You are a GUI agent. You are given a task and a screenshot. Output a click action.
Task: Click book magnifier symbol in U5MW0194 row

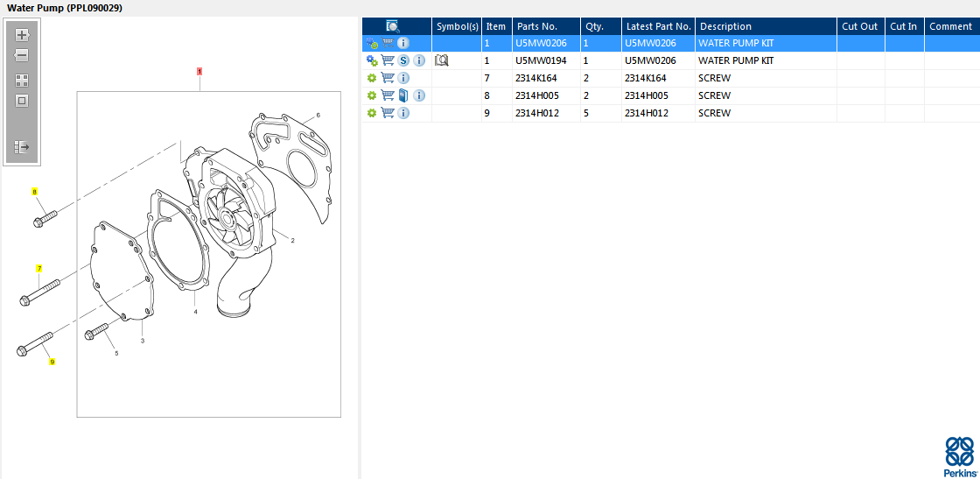click(442, 60)
